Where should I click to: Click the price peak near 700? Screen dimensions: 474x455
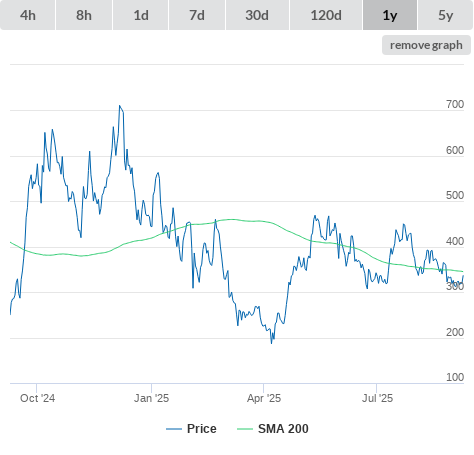(120, 106)
